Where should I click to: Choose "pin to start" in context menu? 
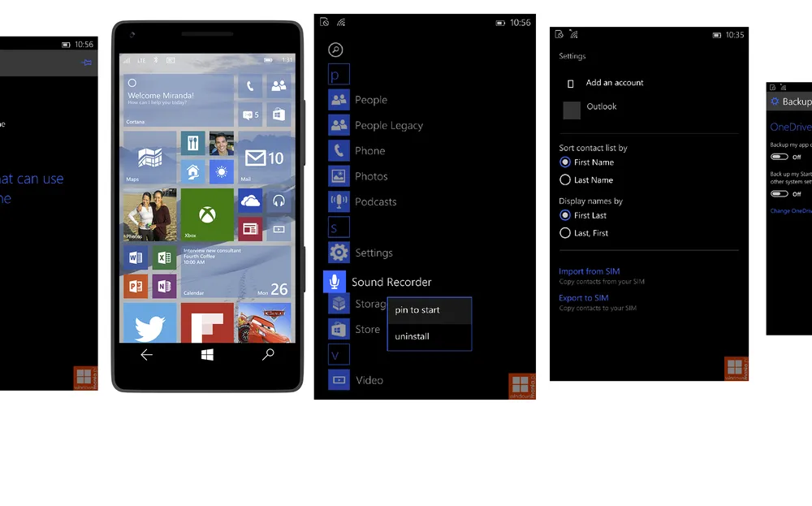[417, 310]
